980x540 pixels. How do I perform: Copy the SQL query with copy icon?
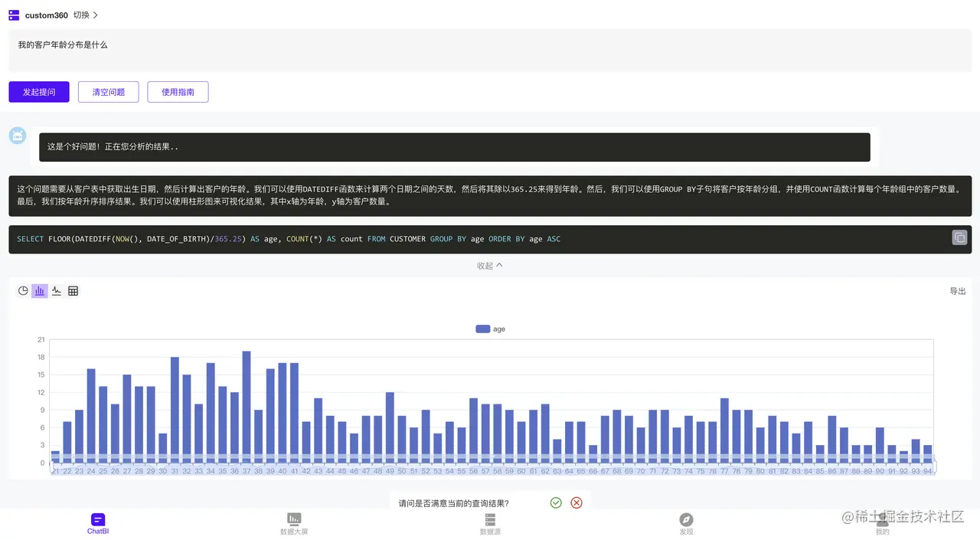point(959,237)
